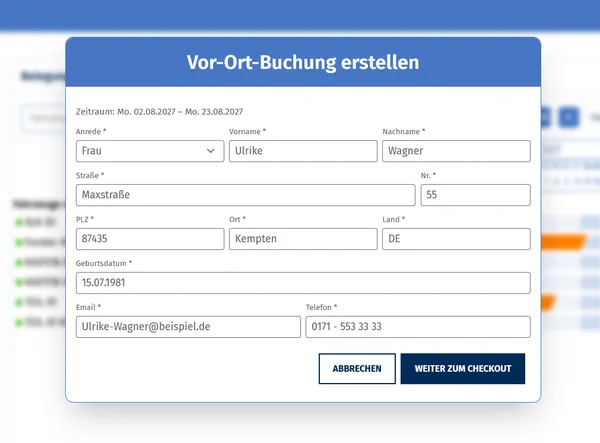Viewport: 600px width, 443px height.
Task: Click the 'Vorname *' label
Action: pyautogui.click(x=248, y=132)
